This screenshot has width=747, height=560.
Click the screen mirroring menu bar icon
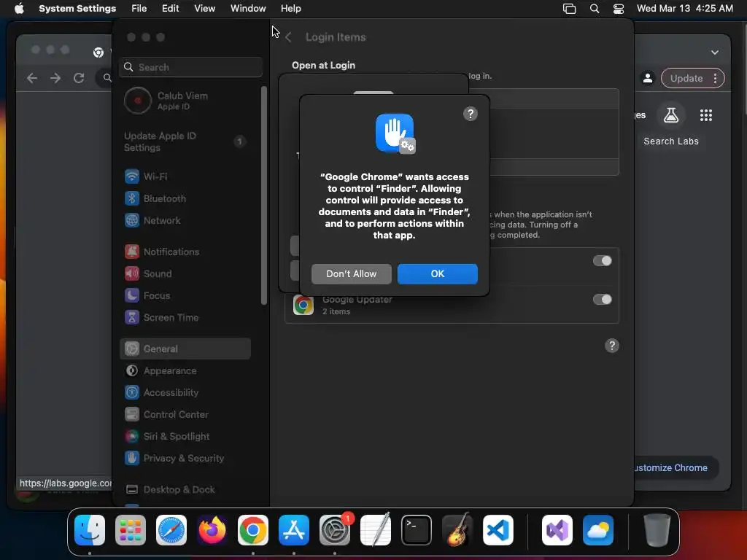pos(569,9)
